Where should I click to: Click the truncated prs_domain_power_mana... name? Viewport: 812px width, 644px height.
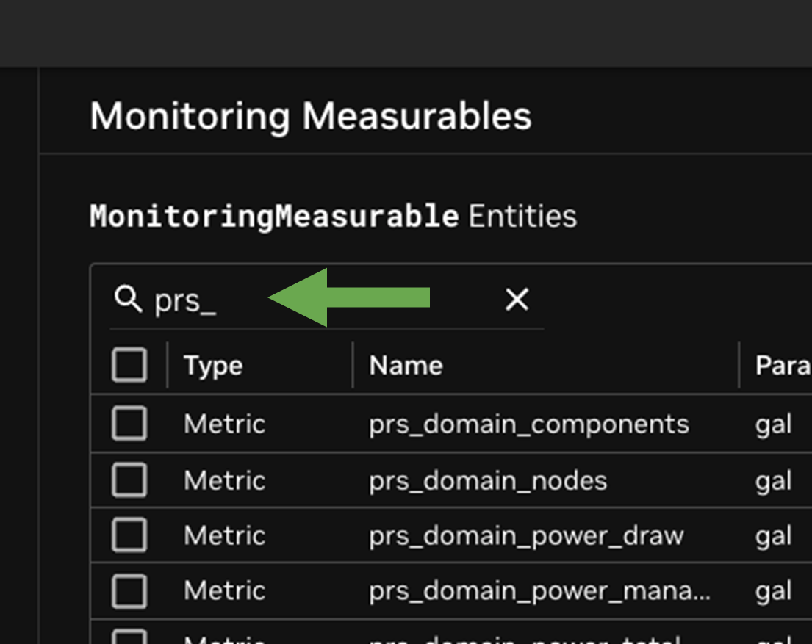[x=539, y=590]
